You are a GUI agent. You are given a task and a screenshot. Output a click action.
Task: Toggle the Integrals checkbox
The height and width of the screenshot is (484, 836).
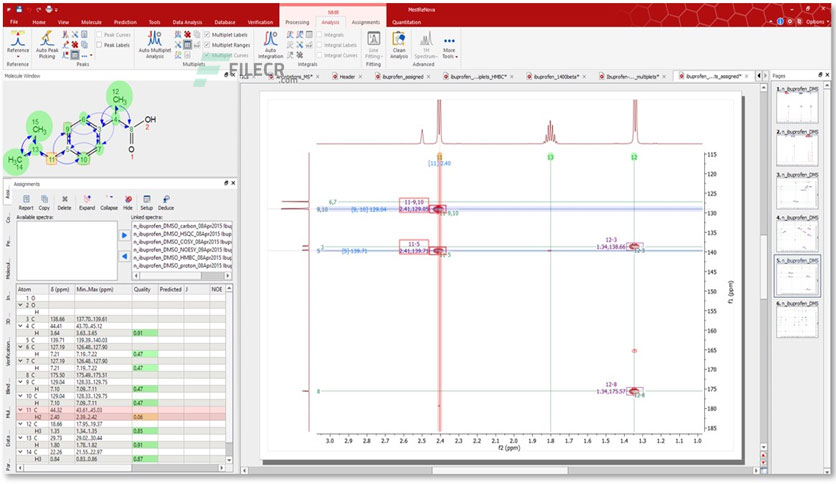tap(319, 35)
